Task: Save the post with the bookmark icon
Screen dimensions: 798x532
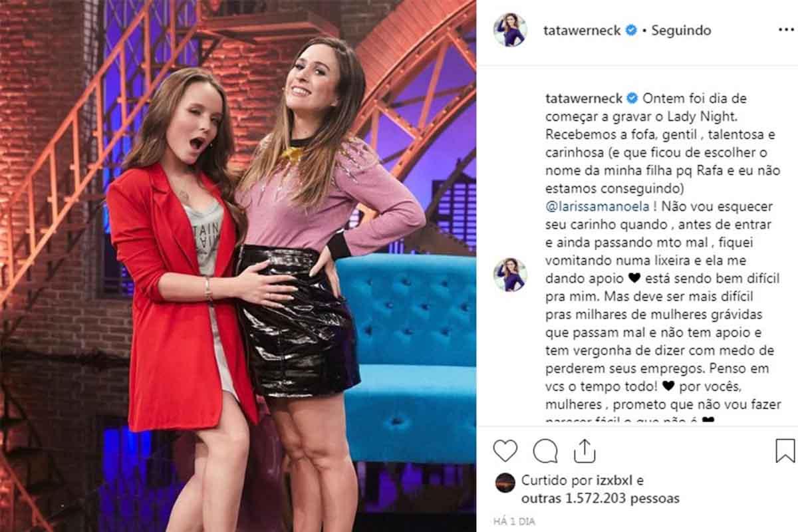Action: [785, 450]
